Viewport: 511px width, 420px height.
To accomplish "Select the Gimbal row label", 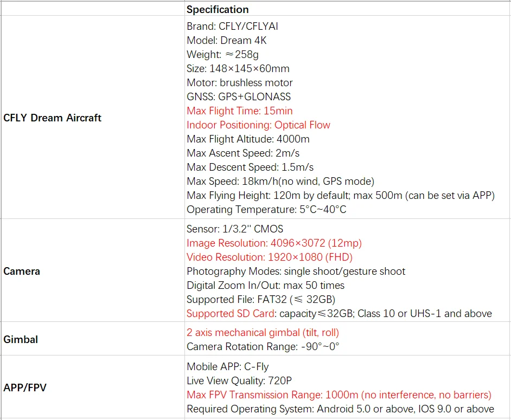I will [21, 339].
